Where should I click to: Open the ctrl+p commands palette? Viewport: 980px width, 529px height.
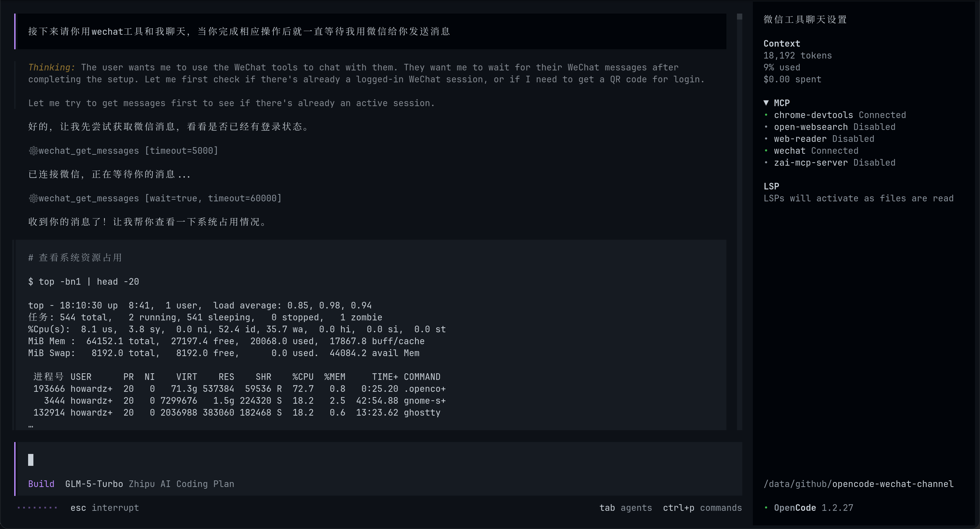[x=702, y=508]
